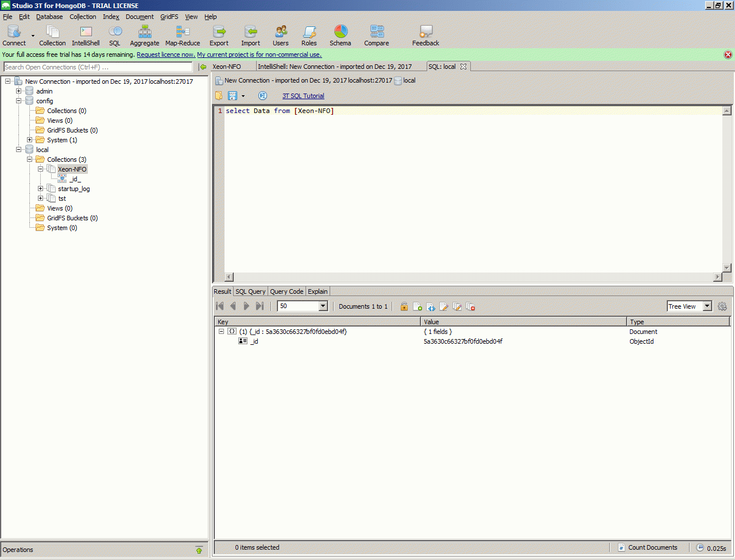Open result view settings gear
The height and width of the screenshot is (560, 735).
coord(722,306)
